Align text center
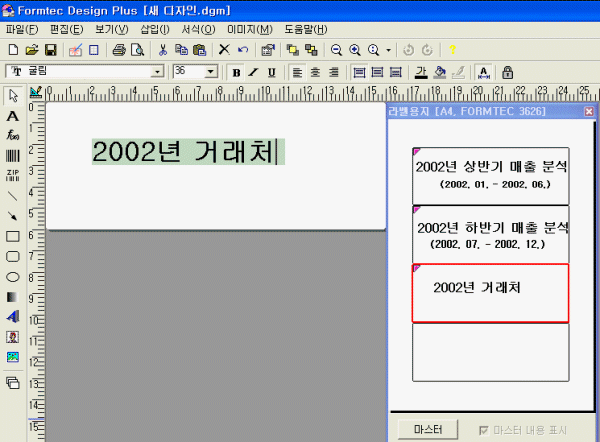Viewport: 600px width, 442px height. point(315,72)
